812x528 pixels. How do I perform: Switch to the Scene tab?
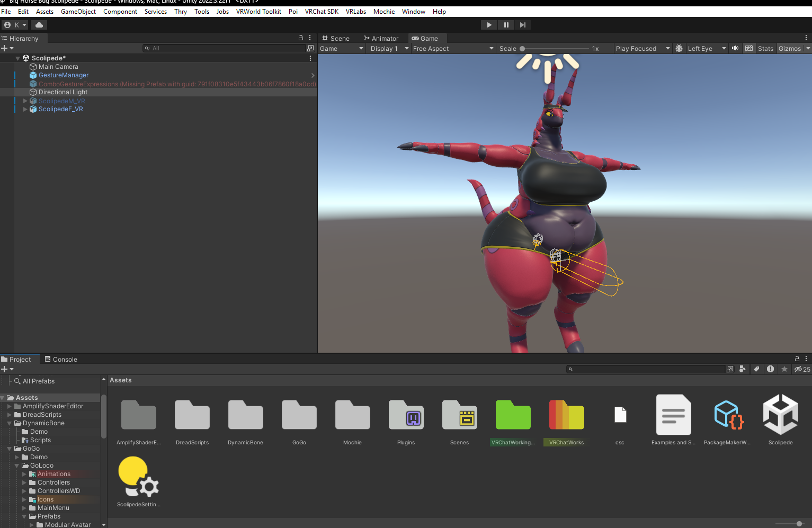pos(336,38)
